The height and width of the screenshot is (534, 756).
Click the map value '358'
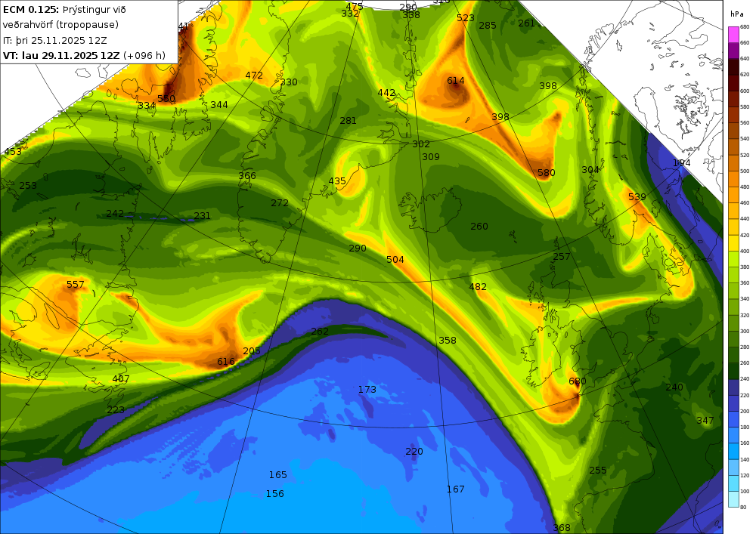tap(448, 340)
